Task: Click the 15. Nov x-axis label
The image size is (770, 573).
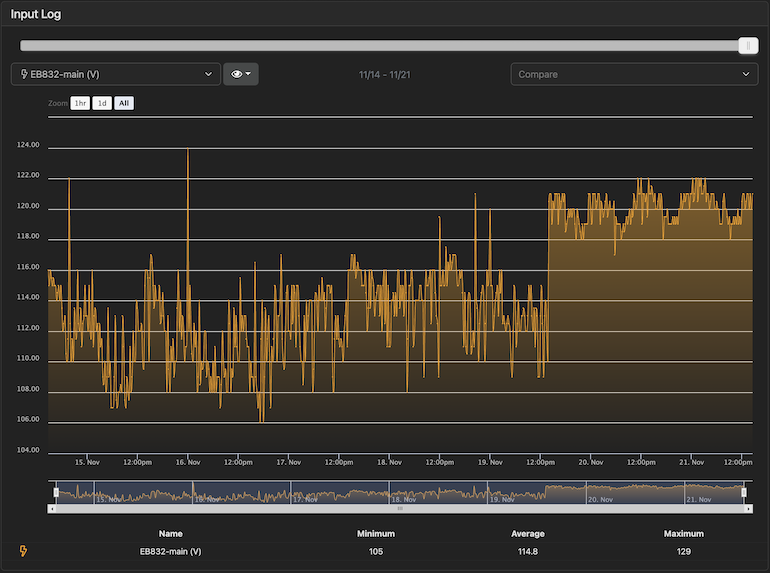Action: [87, 462]
